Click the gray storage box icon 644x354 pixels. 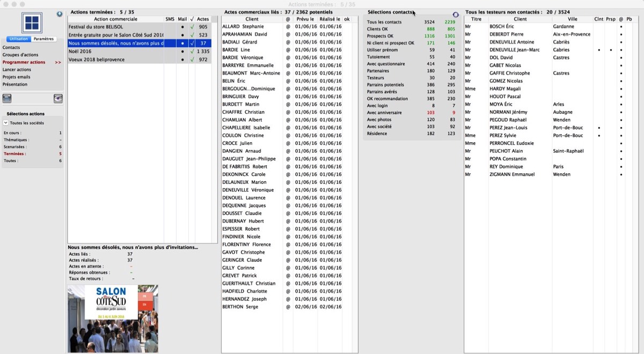(7, 99)
